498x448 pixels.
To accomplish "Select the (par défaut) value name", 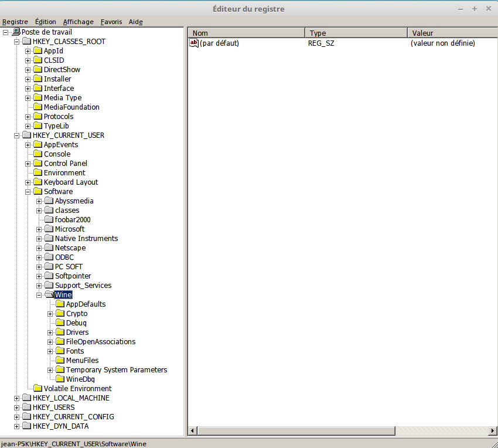I will click(220, 43).
